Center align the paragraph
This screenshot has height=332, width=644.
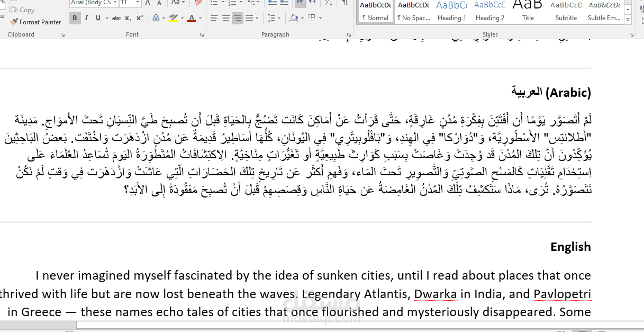[x=226, y=18]
